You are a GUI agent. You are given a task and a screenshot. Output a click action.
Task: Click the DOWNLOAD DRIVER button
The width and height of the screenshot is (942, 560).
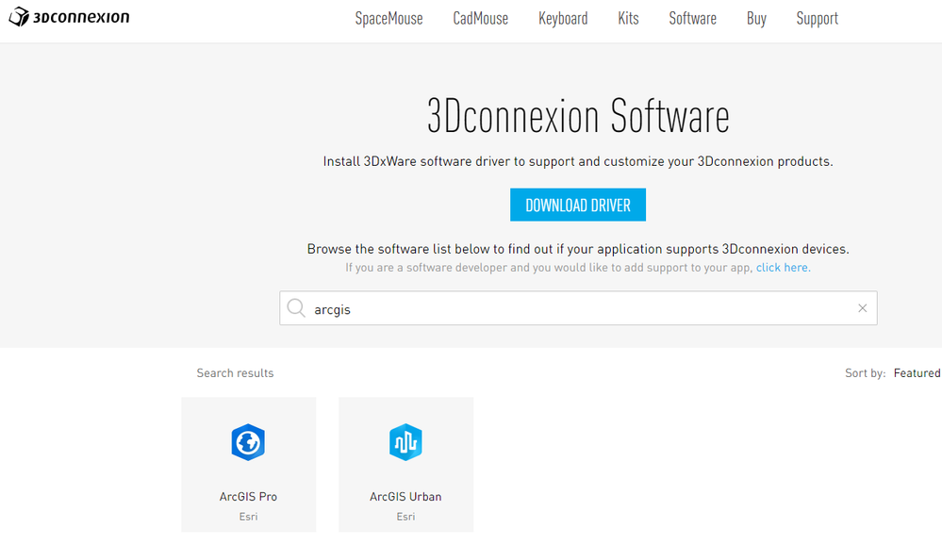tap(578, 205)
